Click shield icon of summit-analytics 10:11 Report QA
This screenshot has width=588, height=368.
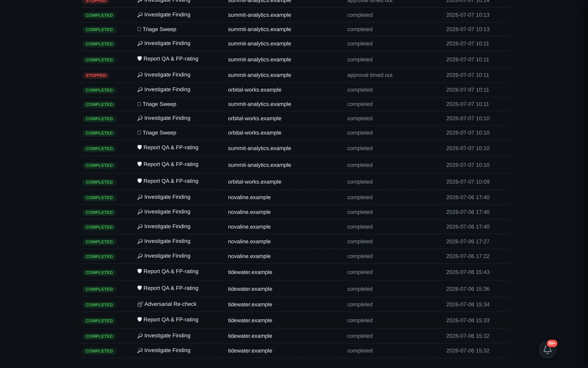(x=139, y=59)
